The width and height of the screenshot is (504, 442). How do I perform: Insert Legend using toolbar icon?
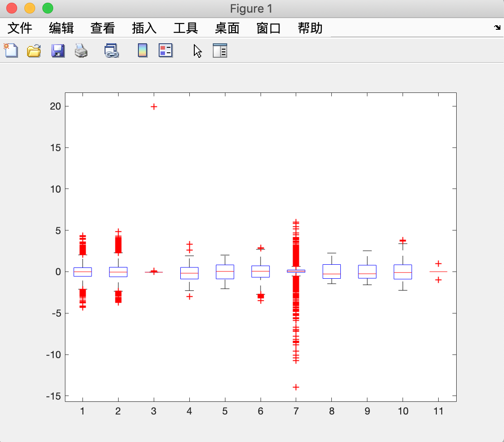point(166,51)
